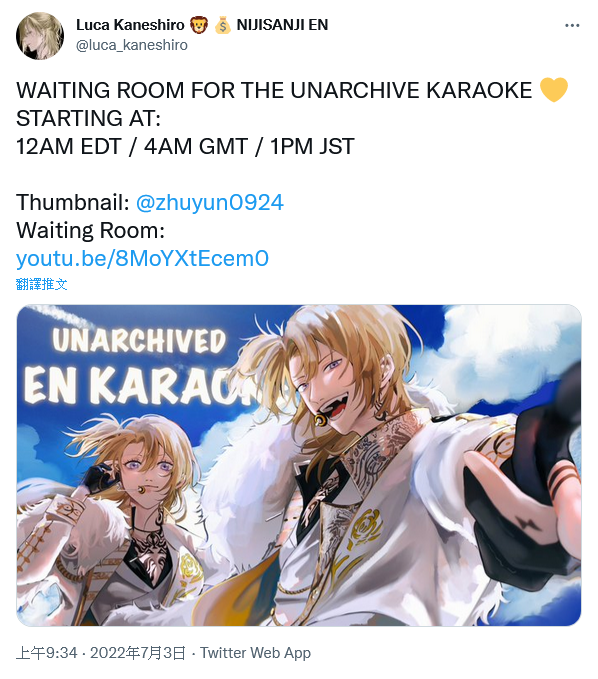This screenshot has width=598, height=679.
Task: Click the Twitter Web App source label
Action: coord(255,653)
